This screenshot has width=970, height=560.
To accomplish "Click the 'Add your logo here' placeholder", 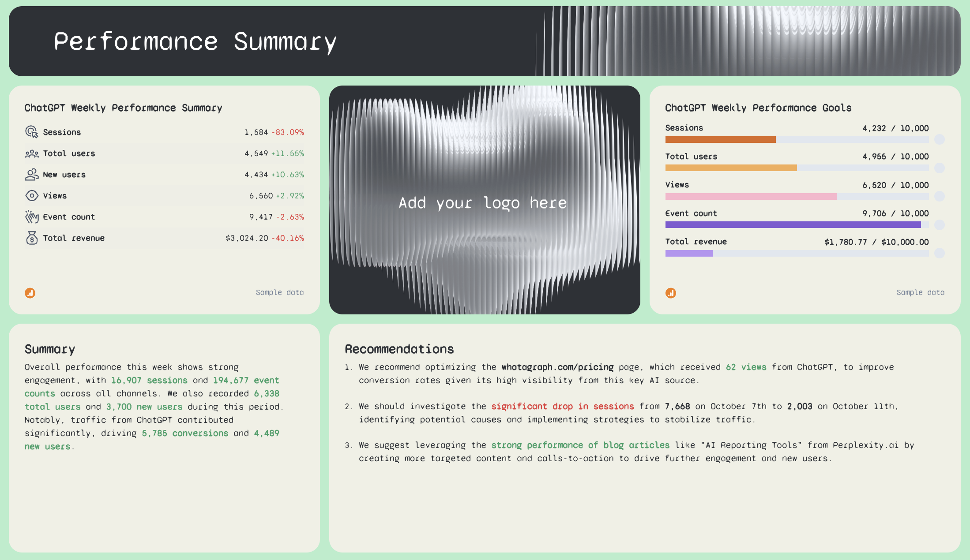I will click(x=484, y=203).
